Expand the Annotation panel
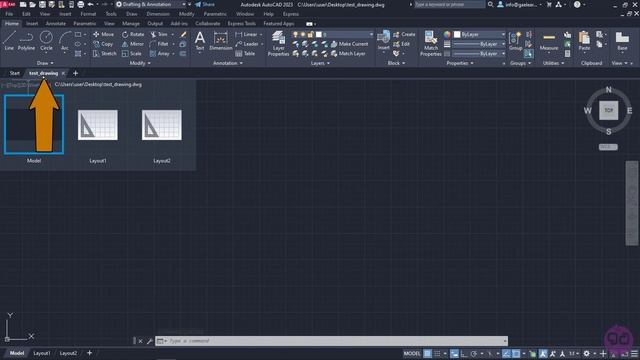640x360 pixels. tap(228, 63)
